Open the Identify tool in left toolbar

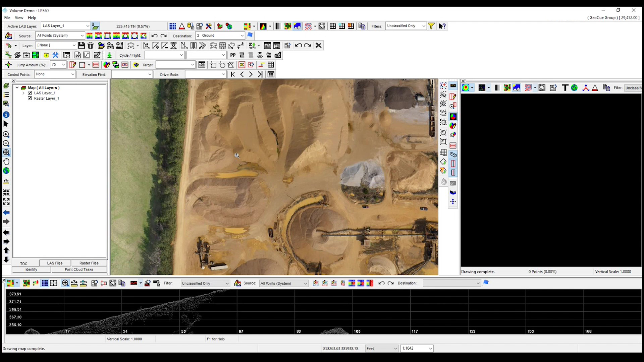point(6,114)
